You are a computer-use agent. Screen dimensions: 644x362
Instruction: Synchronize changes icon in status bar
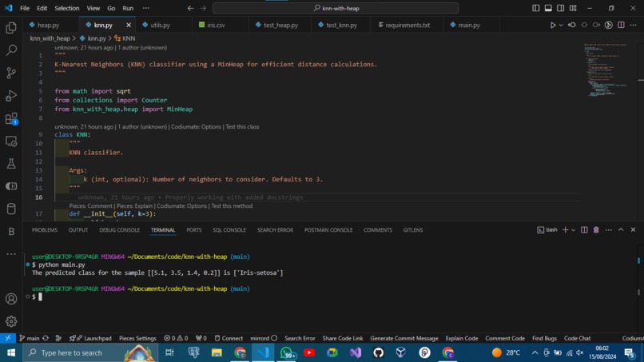(46, 338)
